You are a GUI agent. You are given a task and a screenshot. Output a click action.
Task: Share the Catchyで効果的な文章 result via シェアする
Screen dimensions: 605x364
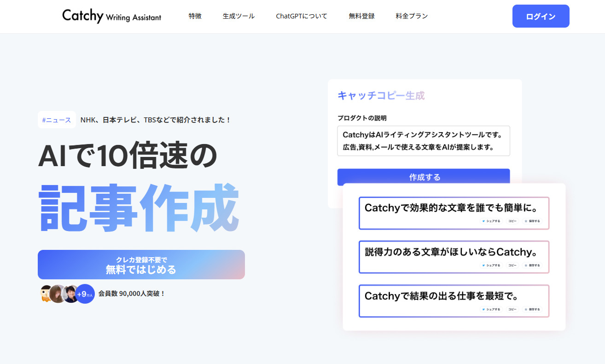point(491,221)
